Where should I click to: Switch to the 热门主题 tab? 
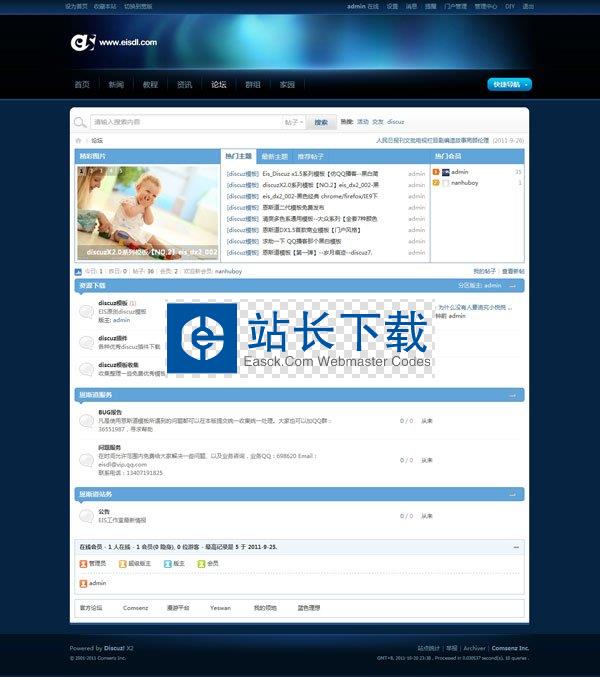[x=239, y=156]
